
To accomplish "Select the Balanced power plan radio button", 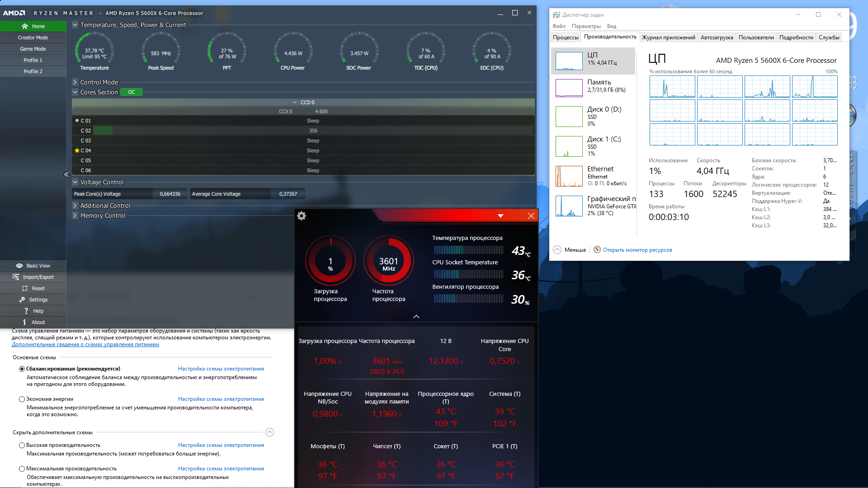I will point(22,369).
